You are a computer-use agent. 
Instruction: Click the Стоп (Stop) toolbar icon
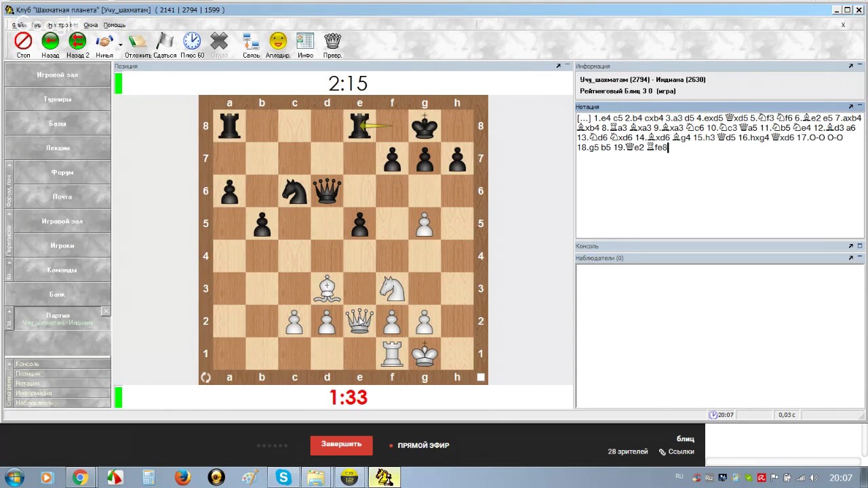24,41
